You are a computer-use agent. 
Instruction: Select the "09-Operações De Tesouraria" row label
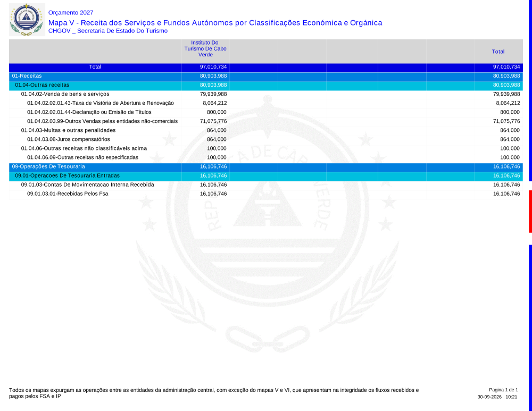pyautogui.click(x=48, y=166)
